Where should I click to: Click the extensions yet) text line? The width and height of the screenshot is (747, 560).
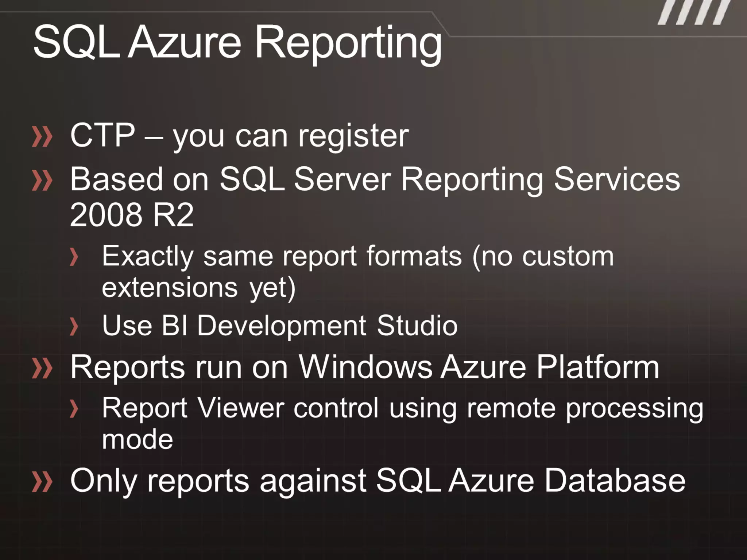(199, 288)
